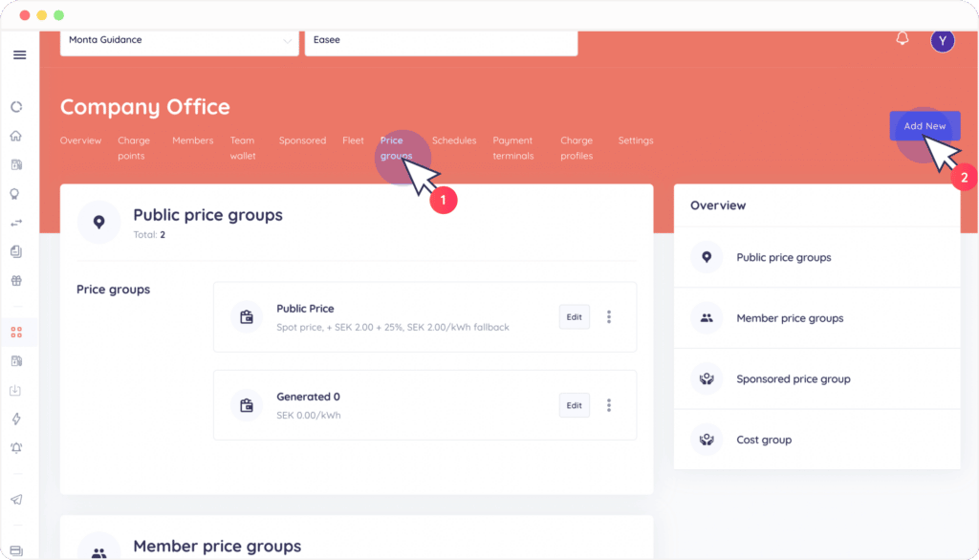
Task: Open the transfer arrows icon in sidebar
Action: click(17, 223)
